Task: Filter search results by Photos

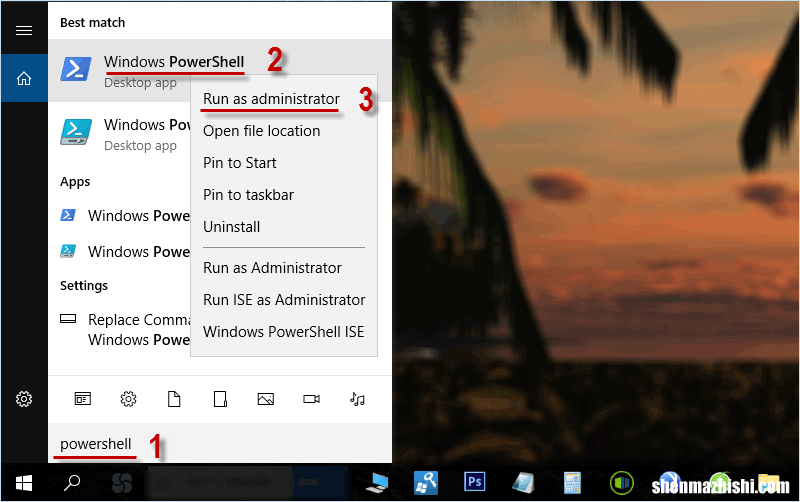Action: 266,398
